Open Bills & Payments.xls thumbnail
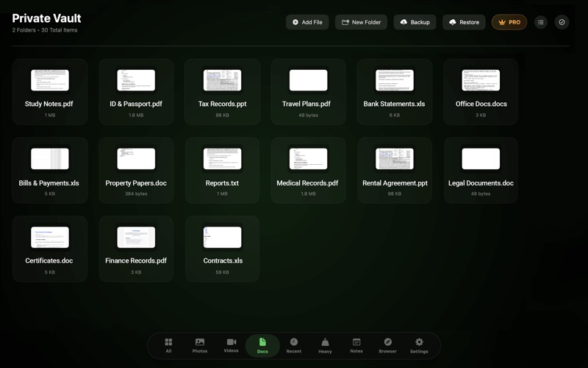 pos(50,158)
